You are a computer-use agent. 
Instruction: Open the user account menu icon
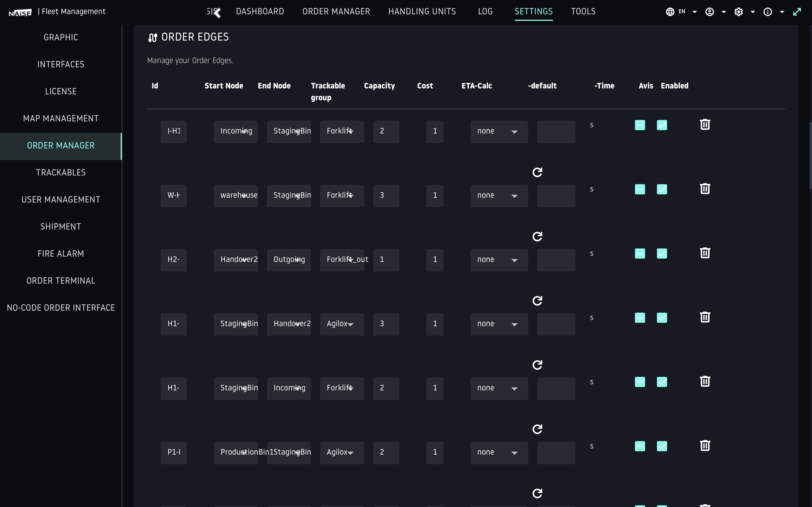click(710, 12)
